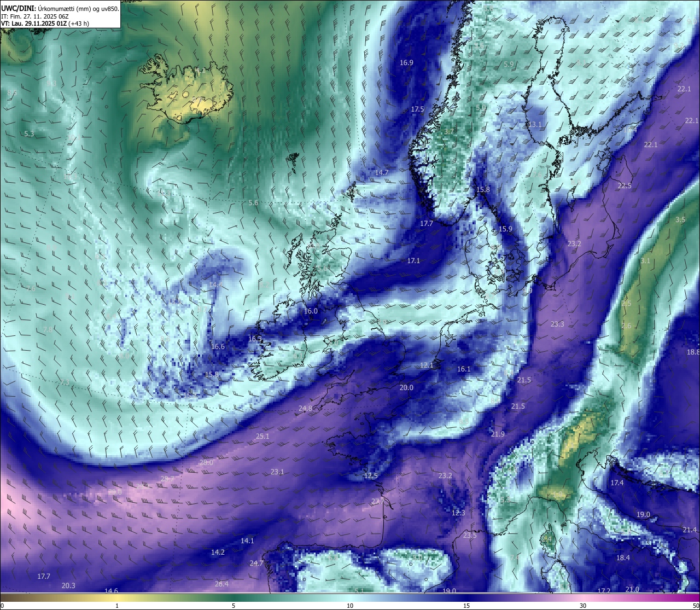Click the 16.1 map value
700x610 pixels.
[464, 369]
